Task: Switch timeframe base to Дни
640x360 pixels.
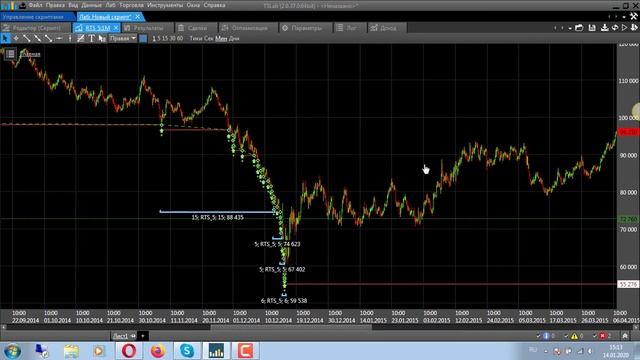Action: 234,38
